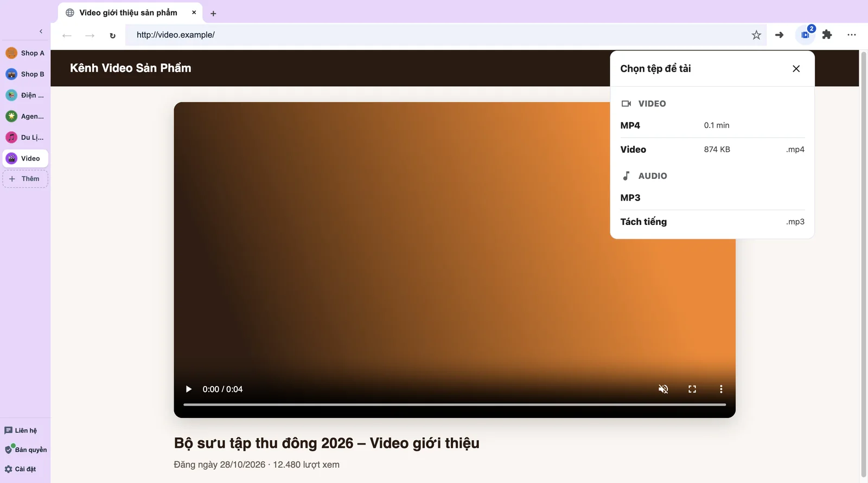Bookmark this page with the star icon
Screen dimensions: 868x483
756,35
